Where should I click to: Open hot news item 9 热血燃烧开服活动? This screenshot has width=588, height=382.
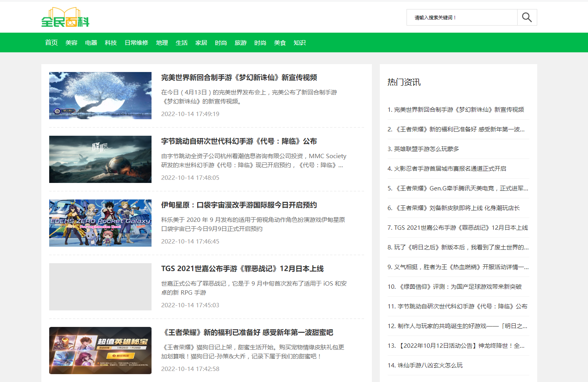[x=458, y=267]
